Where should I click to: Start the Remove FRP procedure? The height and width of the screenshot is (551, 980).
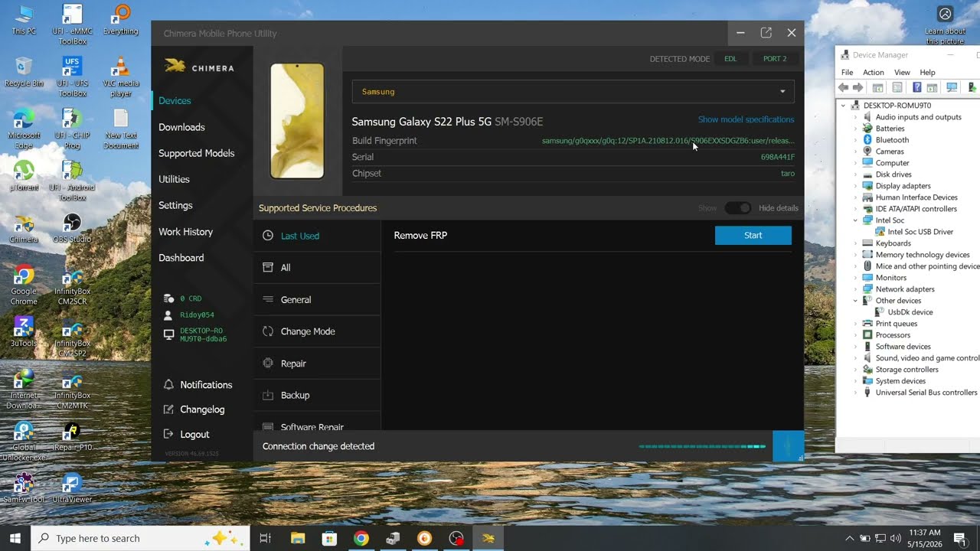tap(753, 236)
